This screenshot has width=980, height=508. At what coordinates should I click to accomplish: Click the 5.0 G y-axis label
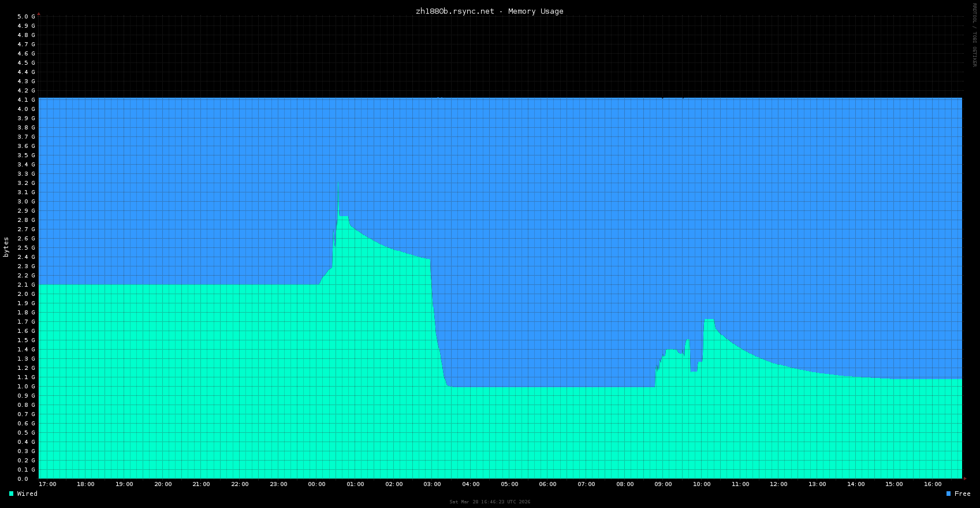tap(27, 17)
